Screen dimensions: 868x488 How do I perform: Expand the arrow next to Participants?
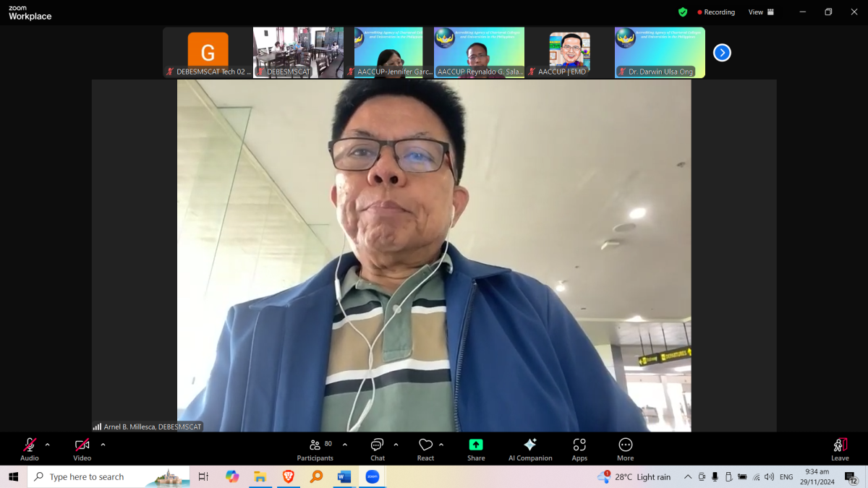click(345, 445)
